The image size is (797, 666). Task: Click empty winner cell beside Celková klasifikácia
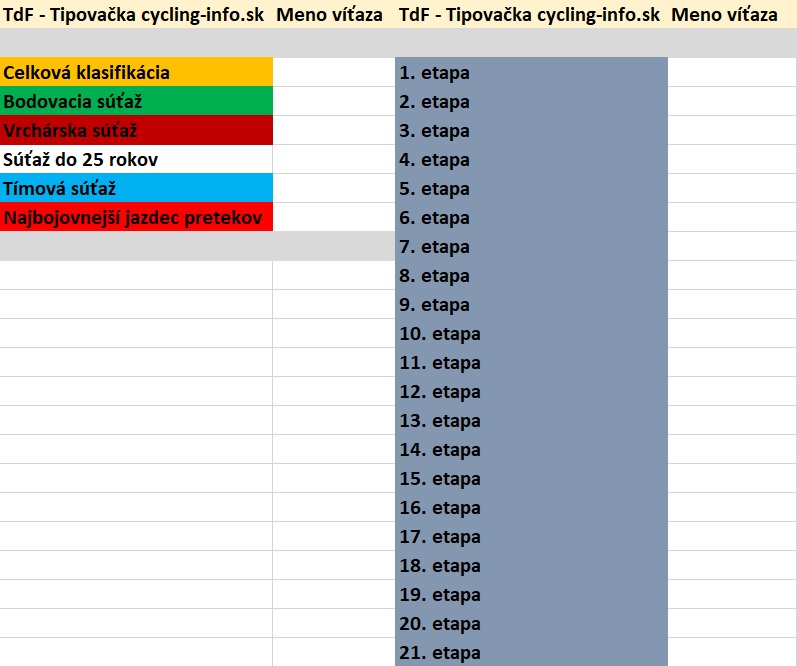pos(334,73)
